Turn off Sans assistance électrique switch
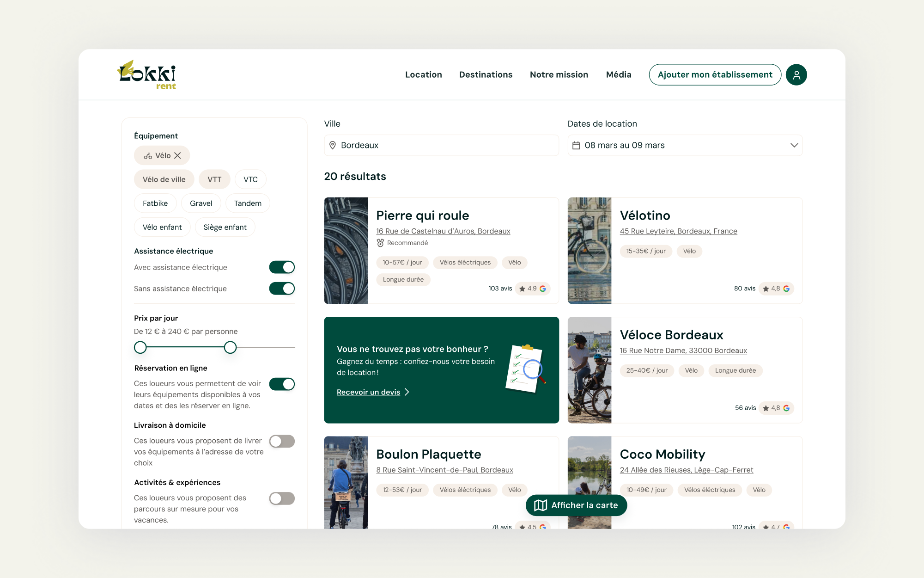Viewport: 924px width, 578px height. pyautogui.click(x=282, y=289)
